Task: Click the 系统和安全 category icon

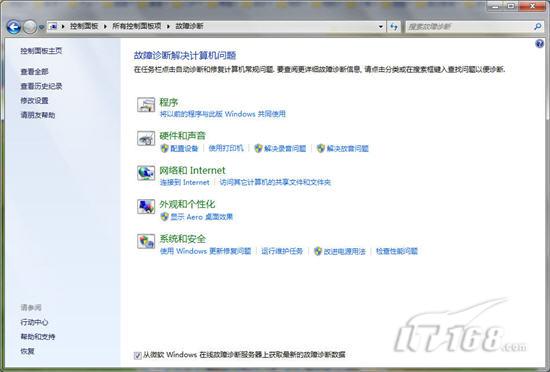Action: tap(146, 241)
